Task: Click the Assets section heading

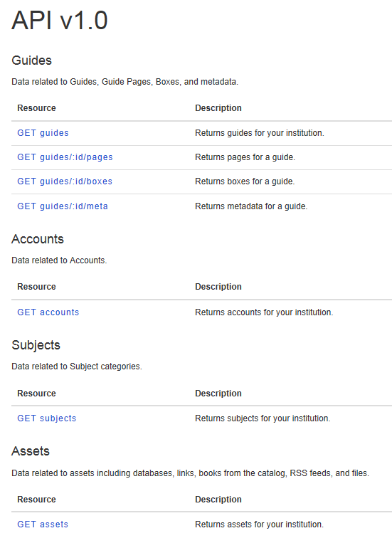Action: (31, 451)
